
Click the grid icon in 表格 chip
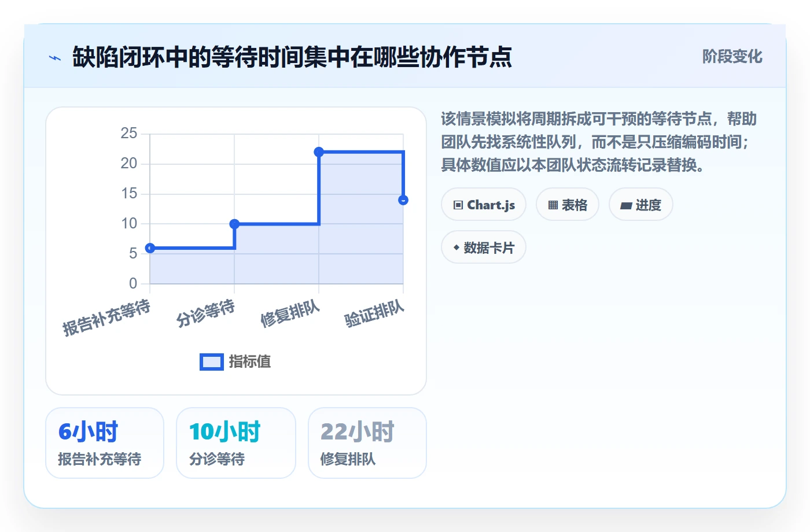click(x=553, y=205)
